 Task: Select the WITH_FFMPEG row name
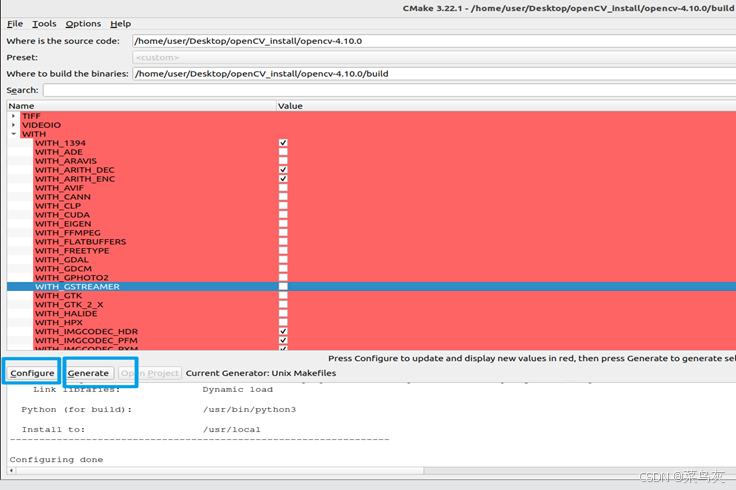[x=68, y=232]
